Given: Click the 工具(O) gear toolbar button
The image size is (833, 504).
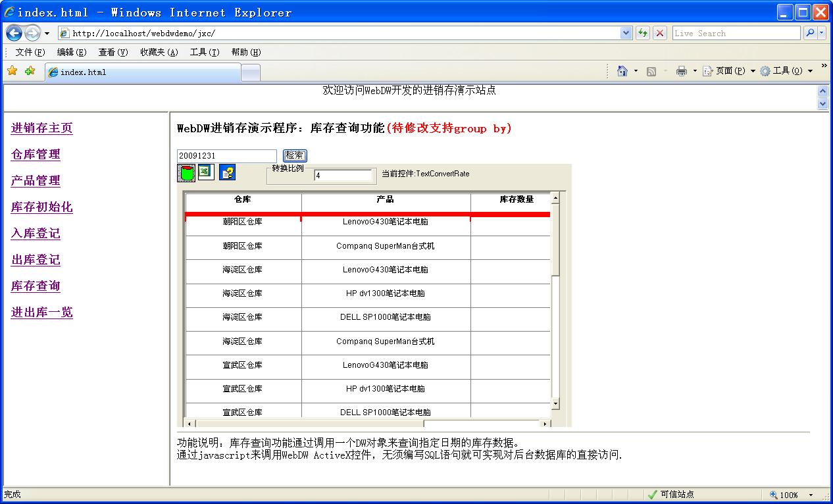Looking at the screenshot, I should (x=781, y=71).
